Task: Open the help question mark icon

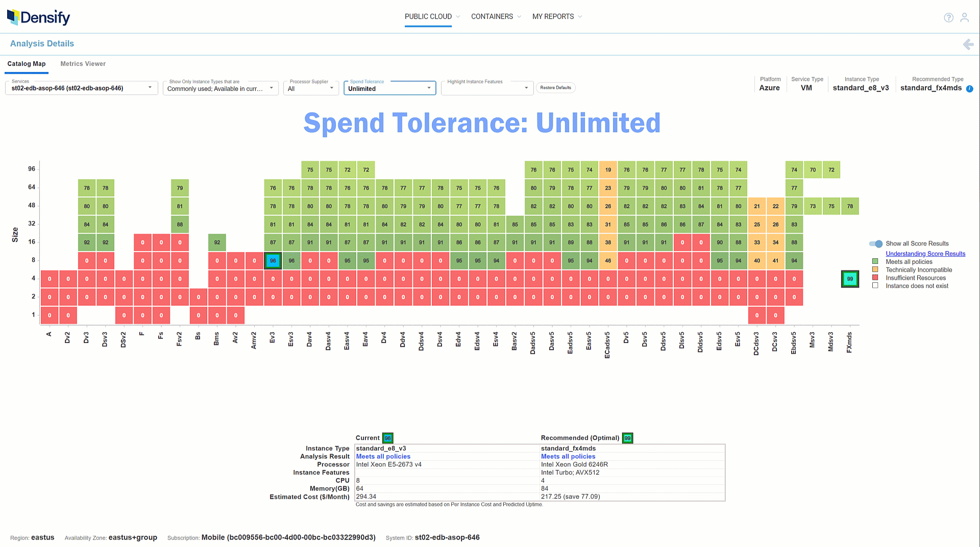Action: [948, 17]
